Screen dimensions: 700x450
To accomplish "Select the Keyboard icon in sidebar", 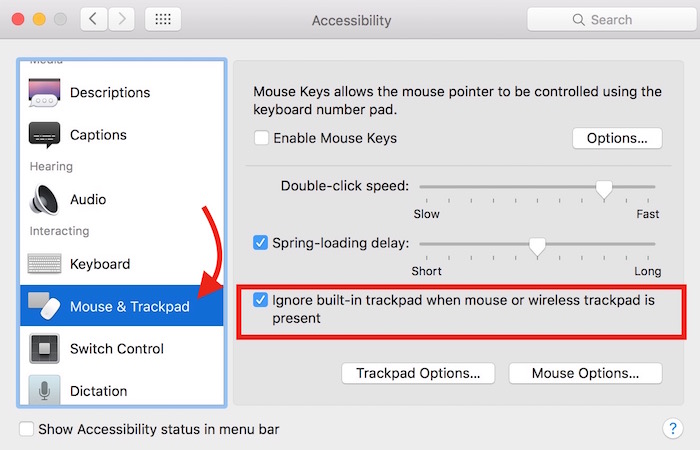I will tap(45, 265).
